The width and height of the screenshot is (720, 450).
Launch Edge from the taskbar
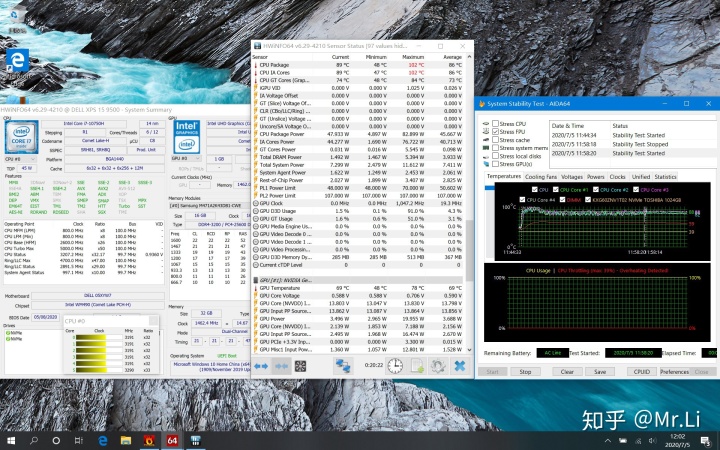[x=103, y=441]
